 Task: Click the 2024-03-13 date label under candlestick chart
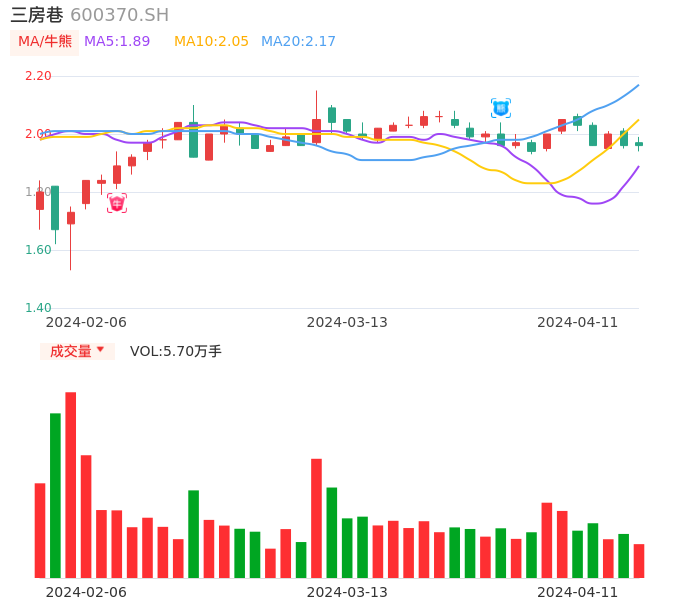(347, 322)
